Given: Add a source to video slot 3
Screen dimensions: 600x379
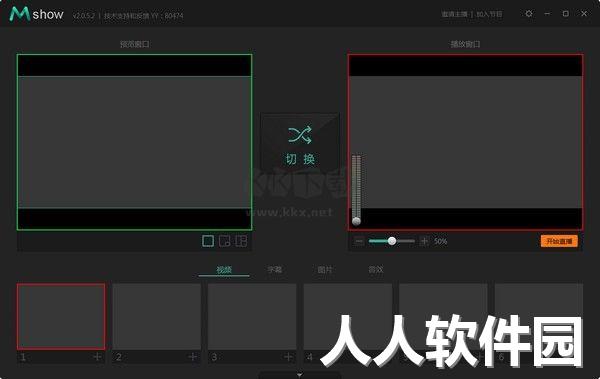Looking at the screenshot, I should click(x=288, y=357).
